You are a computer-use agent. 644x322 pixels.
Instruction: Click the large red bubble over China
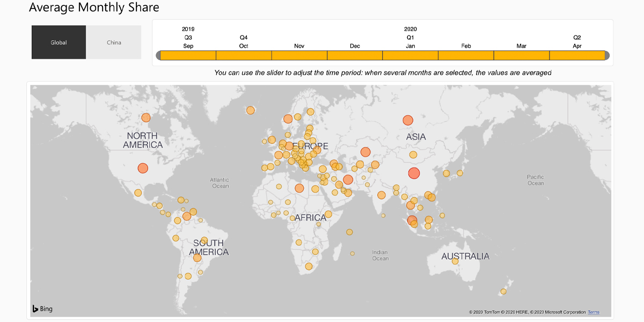click(414, 173)
